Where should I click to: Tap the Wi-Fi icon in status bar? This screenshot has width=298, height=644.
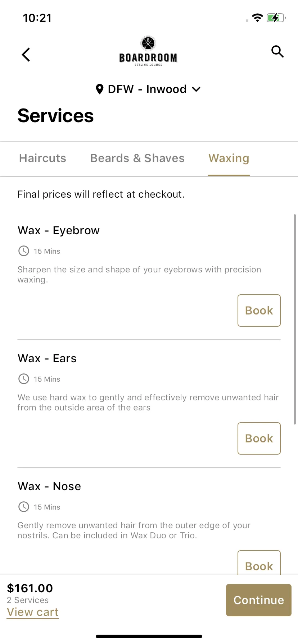coord(257,18)
